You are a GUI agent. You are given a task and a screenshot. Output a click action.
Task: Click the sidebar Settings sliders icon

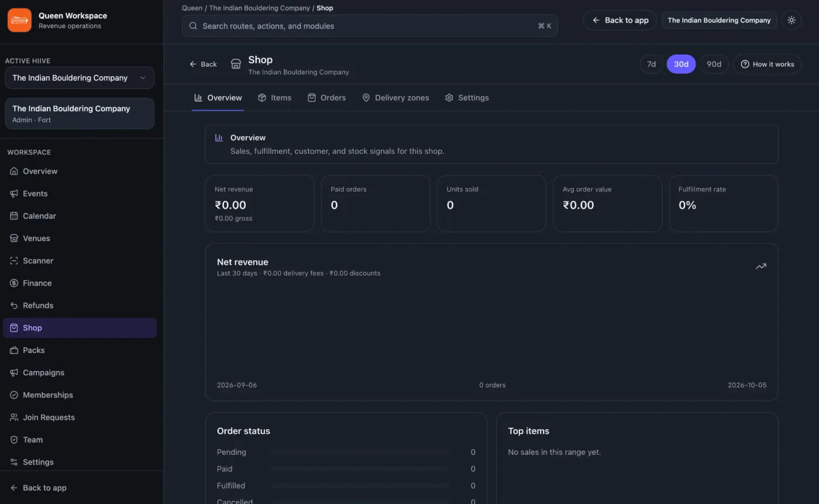coord(14,462)
